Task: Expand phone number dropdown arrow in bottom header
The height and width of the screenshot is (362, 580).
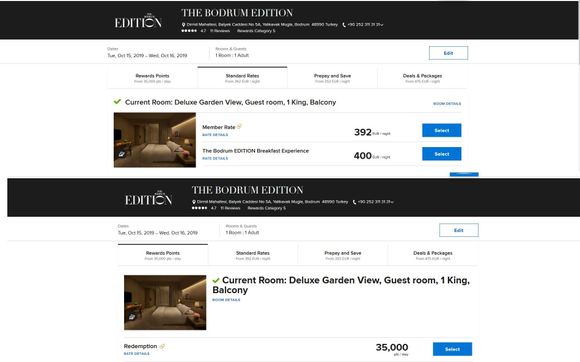Action: 392,202
